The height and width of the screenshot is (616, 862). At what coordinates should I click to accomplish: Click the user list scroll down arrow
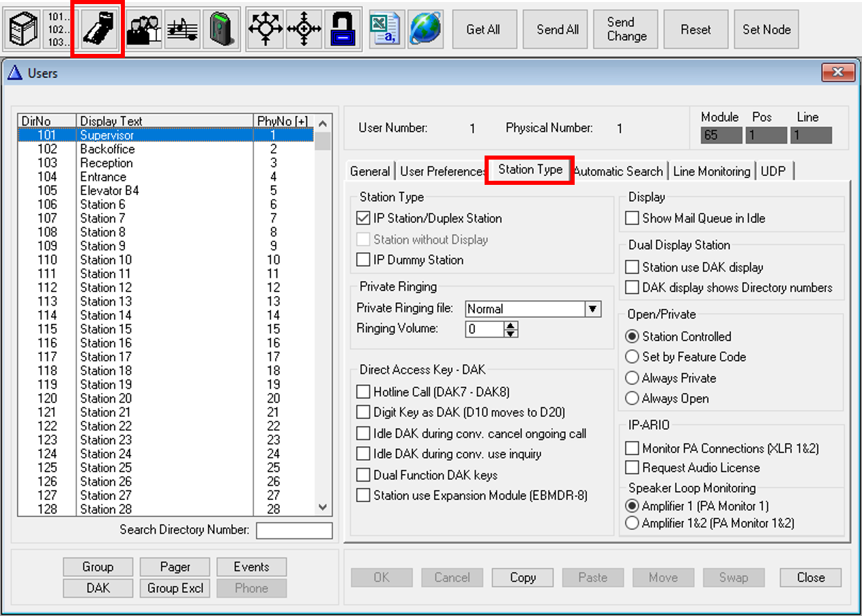point(324,508)
